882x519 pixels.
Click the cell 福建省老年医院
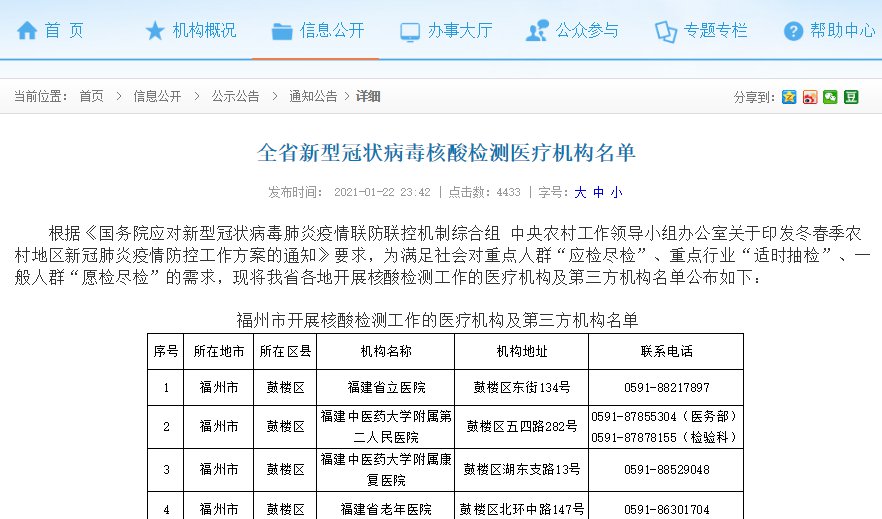point(386,509)
